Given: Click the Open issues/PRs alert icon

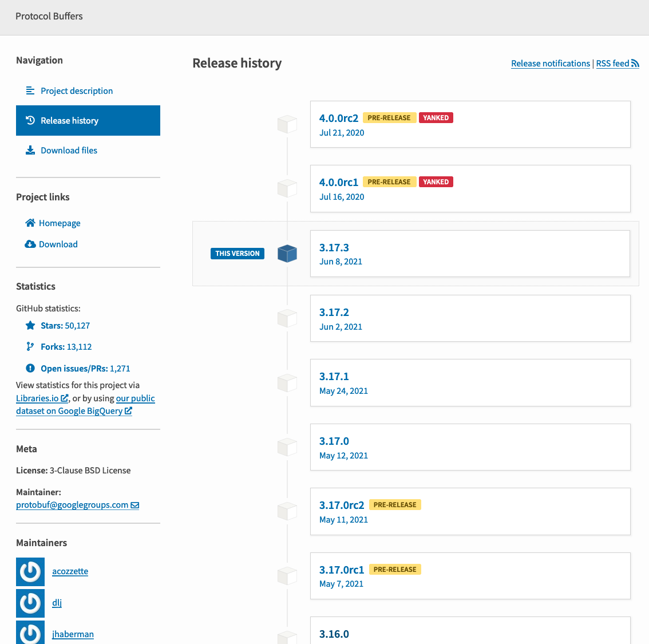Looking at the screenshot, I should click(30, 368).
